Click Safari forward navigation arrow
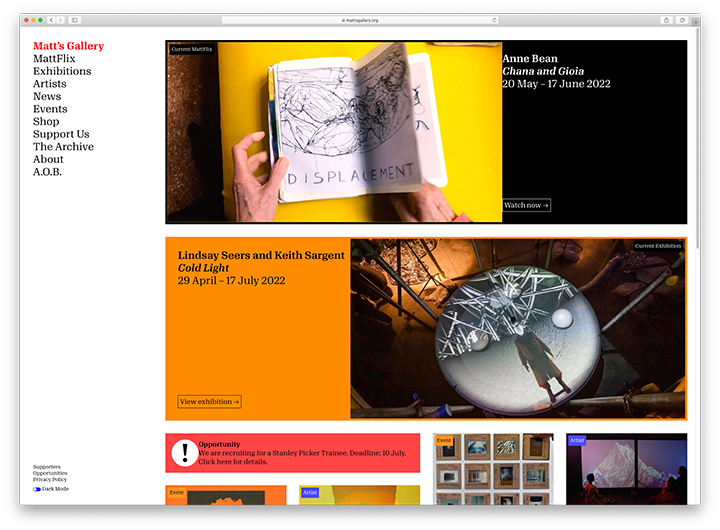 (60, 20)
